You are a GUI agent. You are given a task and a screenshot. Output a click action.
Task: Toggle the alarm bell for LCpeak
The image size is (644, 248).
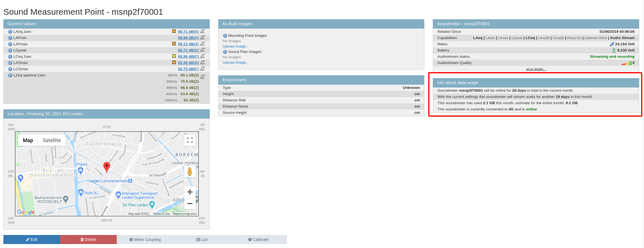202,50
